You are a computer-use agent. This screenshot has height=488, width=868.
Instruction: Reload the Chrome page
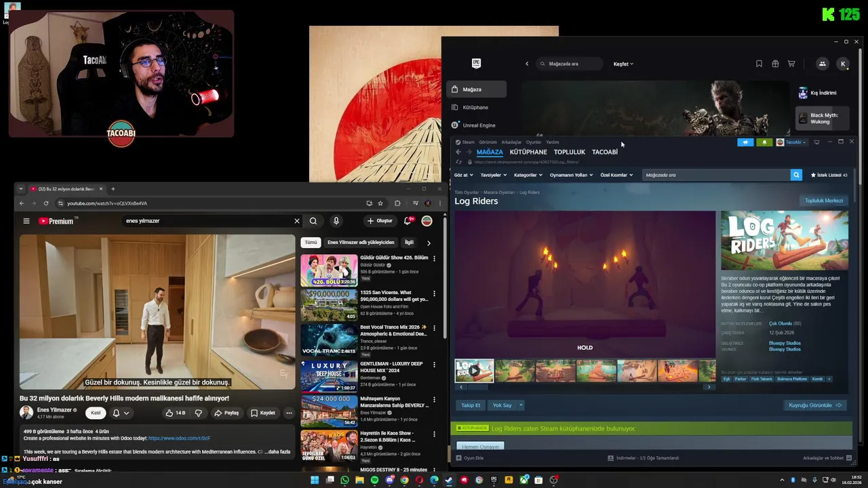pos(46,203)
